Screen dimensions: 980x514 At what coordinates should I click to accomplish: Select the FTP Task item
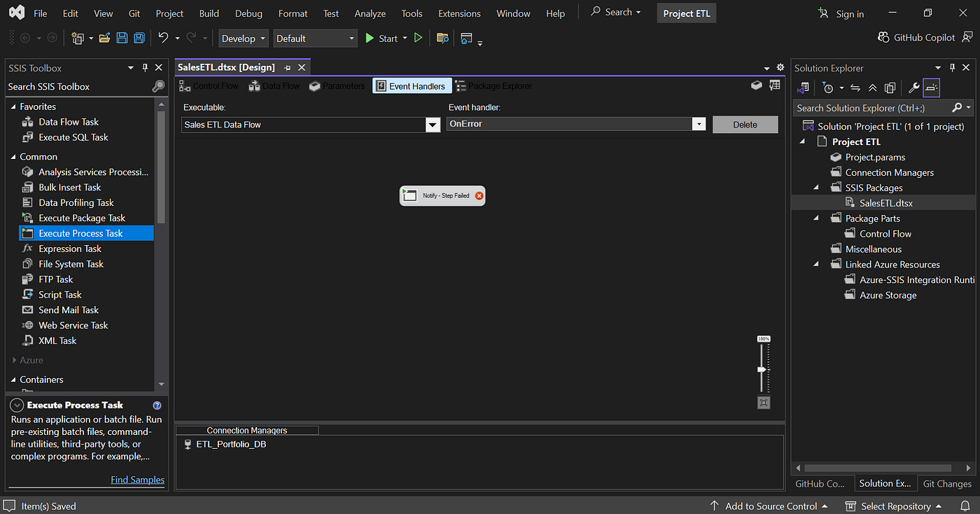(55, 279)
